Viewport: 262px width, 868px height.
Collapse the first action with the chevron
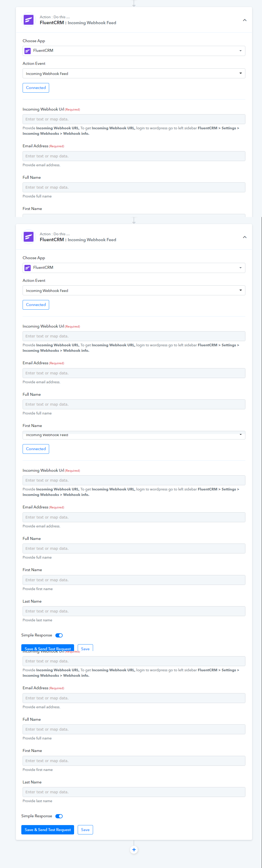pos(245,20)
